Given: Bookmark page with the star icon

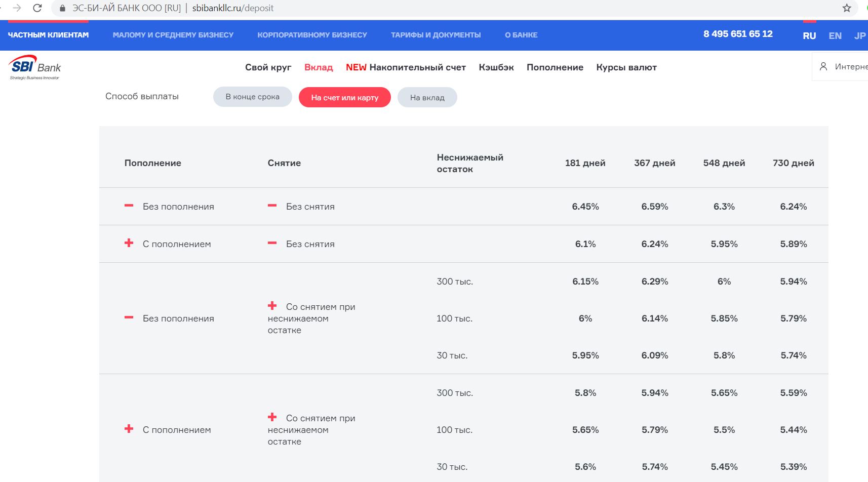Looking at the screenshot, I should click(847, 8).
